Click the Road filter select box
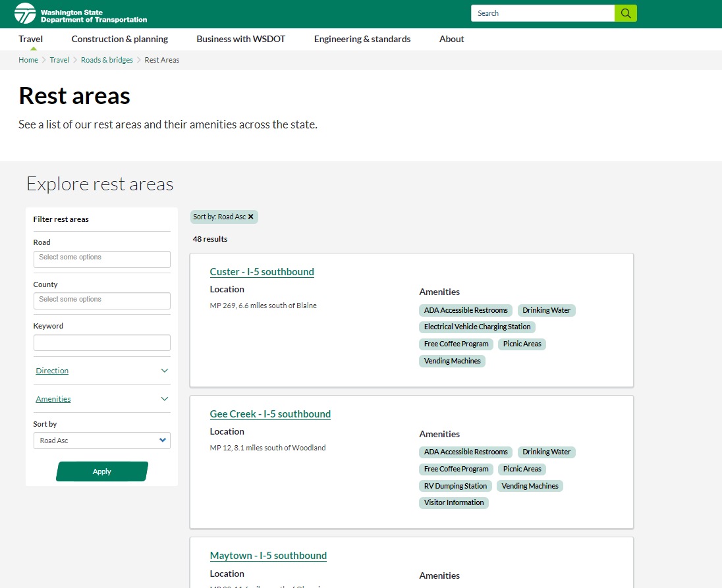This screenshot has height=588, width=722. click(101, 259)
